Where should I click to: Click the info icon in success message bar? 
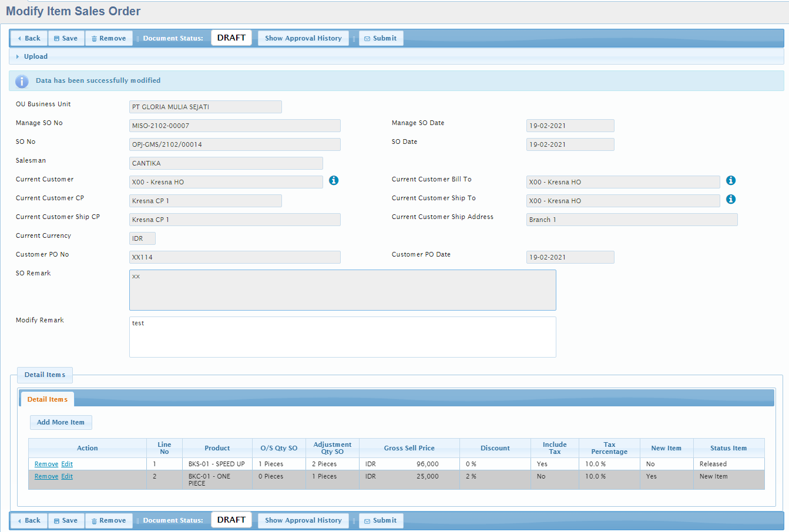22,81
